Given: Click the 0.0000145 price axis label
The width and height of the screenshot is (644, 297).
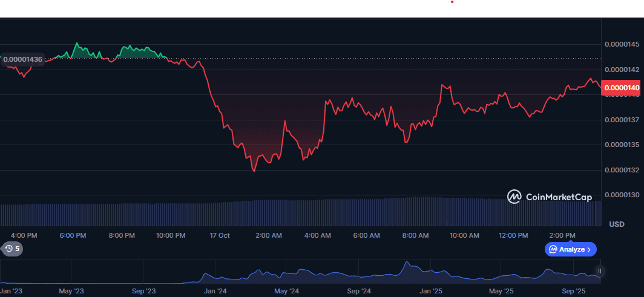Looking at the screenshot, I should pos(622,45).
